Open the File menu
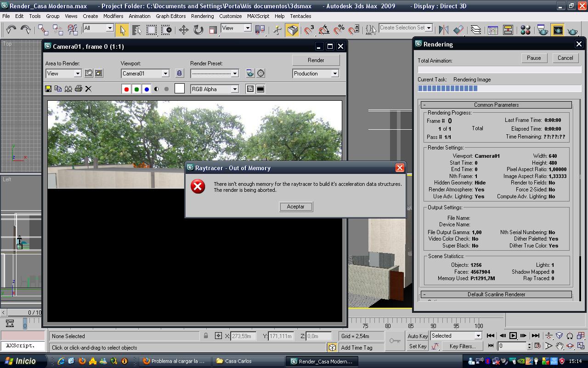The height and width of the screenshot is (368, 588). 6,16
